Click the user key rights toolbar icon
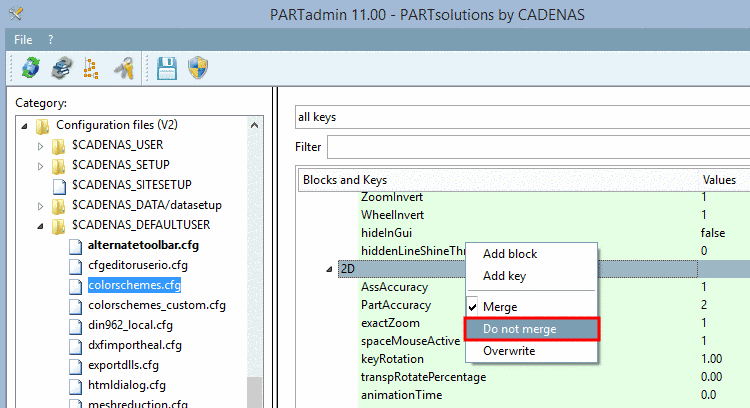Viewport: 750px width, 408px height. pyautogui.click(x=124, y=68)
